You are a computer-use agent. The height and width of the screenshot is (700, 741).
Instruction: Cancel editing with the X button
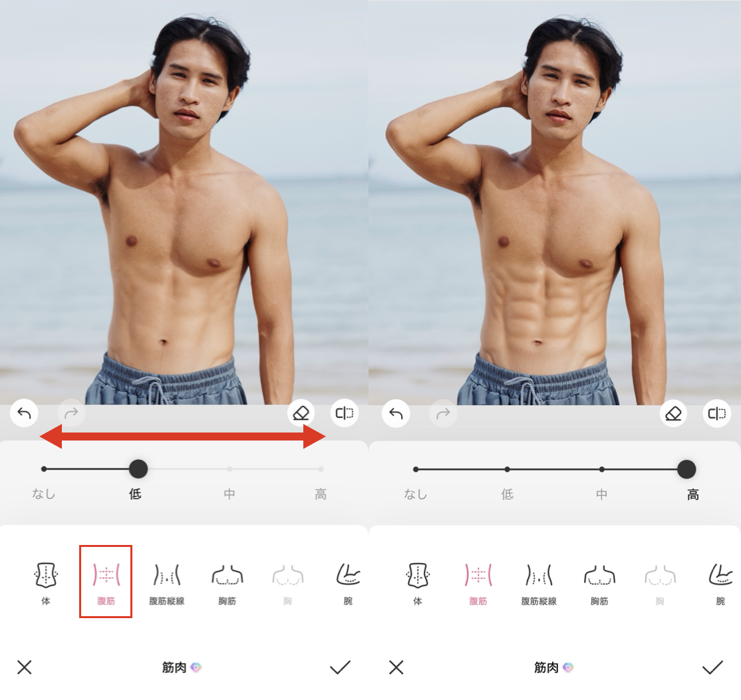pos(24,667)
